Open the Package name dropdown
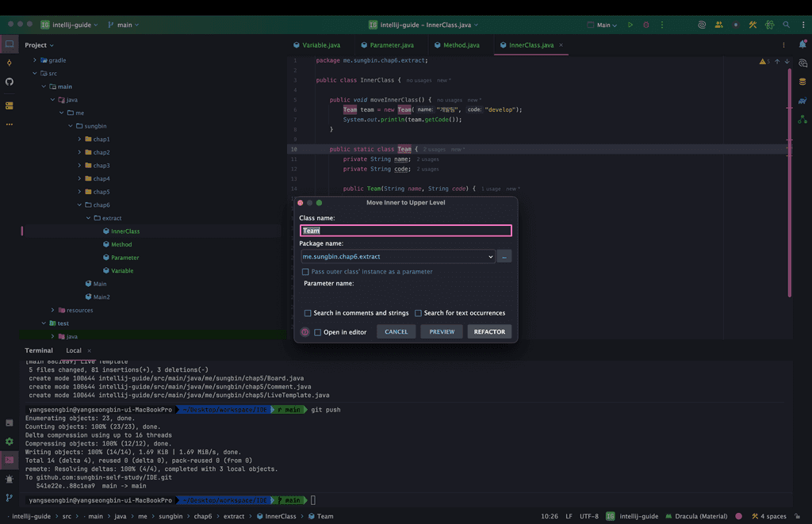This screenshot has width=812, height=524. [x=490, y=257]
